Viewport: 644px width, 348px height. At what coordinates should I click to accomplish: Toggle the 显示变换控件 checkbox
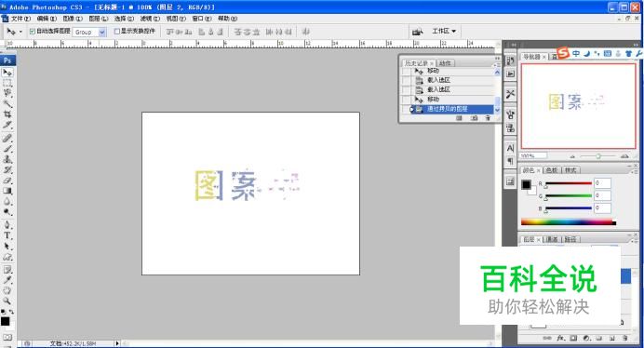click(116, 32)
